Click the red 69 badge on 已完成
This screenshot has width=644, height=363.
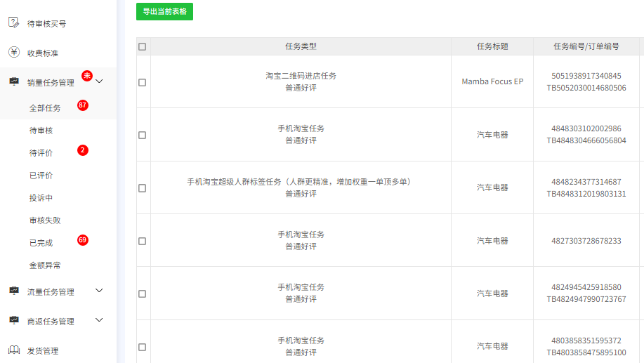(83, 240)
